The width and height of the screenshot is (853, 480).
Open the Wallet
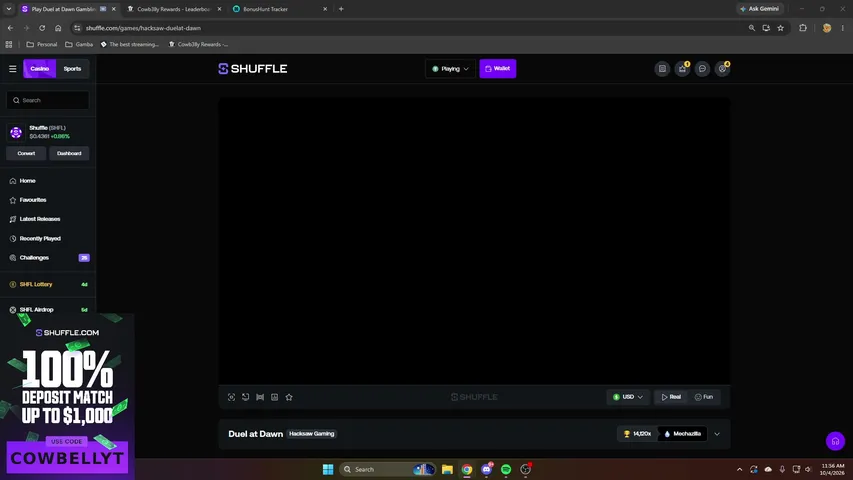[498, 69]
